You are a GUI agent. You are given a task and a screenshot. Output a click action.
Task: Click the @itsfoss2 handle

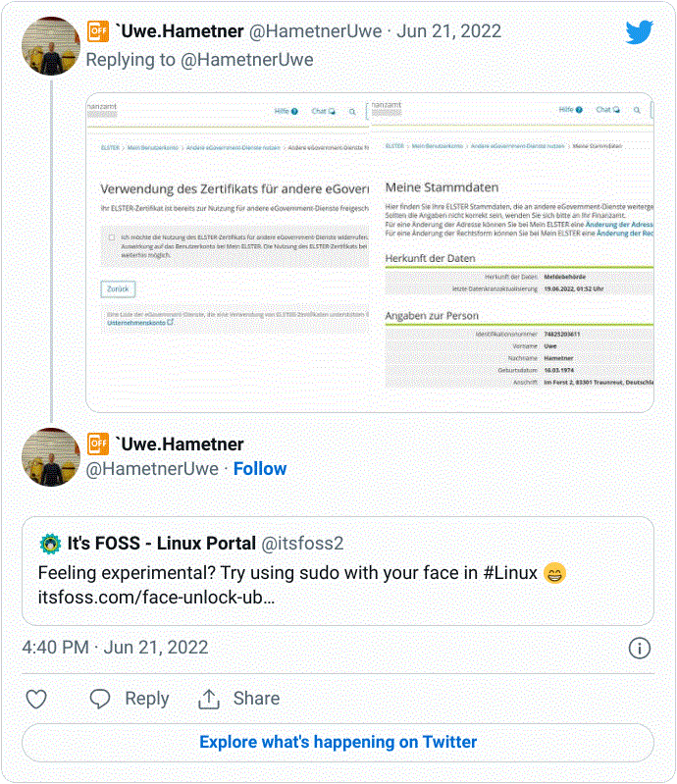(x=302, y=544)
